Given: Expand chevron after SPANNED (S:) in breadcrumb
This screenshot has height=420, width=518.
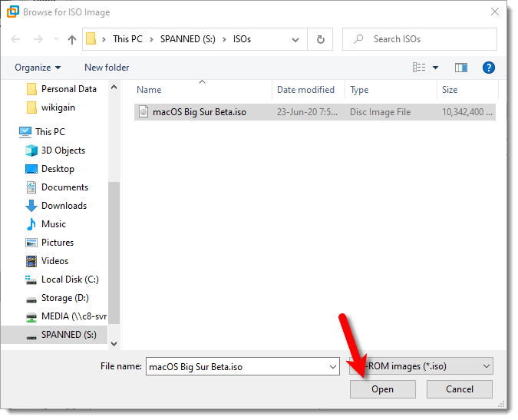Looking at the screenshot, I should pyautogui.click(x=224, y=40).
